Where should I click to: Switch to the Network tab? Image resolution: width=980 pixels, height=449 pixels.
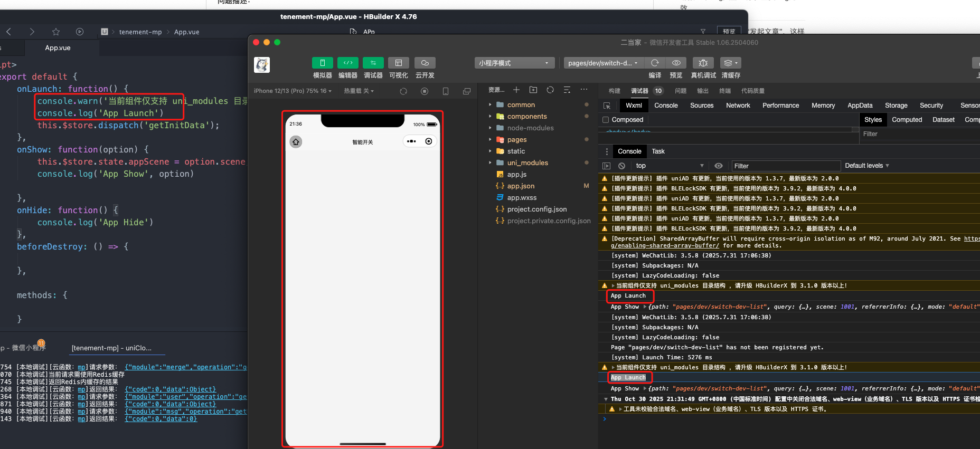click(x=738, y=106)
